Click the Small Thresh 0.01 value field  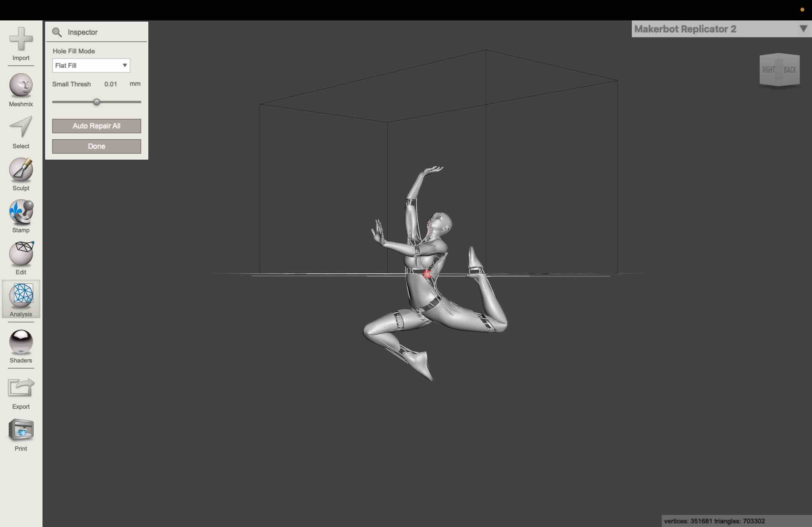point(111,84)
